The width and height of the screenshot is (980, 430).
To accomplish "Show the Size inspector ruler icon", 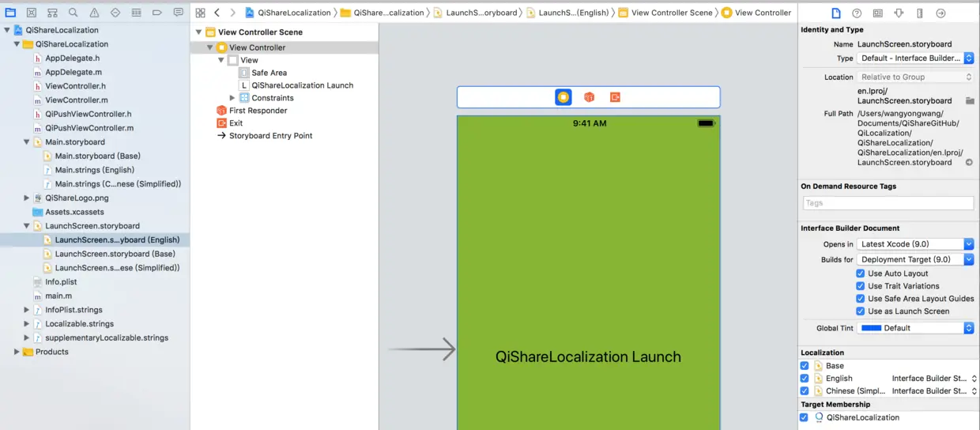I will point(920,13).
